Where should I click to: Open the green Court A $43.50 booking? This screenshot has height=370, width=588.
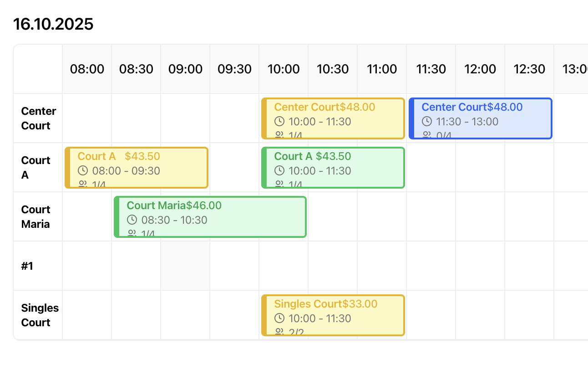tap(332, 167)
